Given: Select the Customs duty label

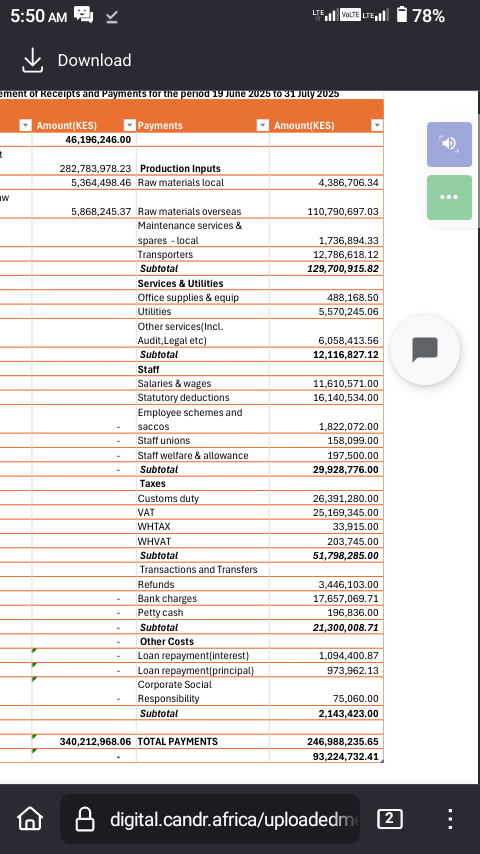Looking at the screenshot, I should click(x=168, y=498).
